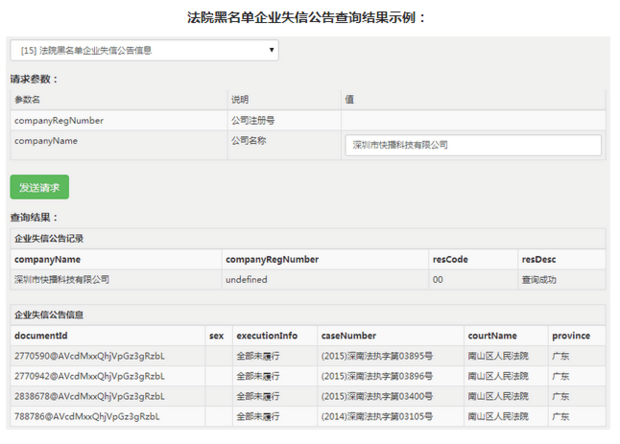The height and width of the screenshot is (444, 620).
Task: Select the 参数名 column header
Action: coord(28,100)
